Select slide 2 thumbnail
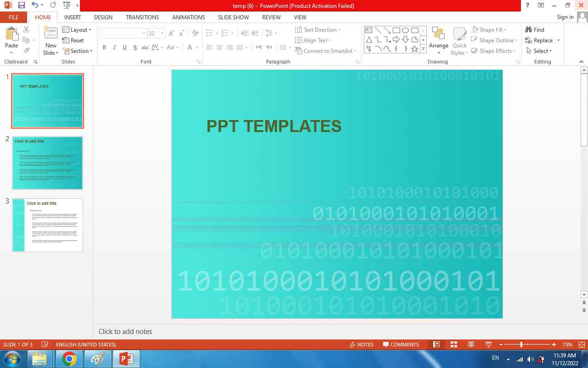Viewport: 588px width, 368px height. tap(48, 163)
